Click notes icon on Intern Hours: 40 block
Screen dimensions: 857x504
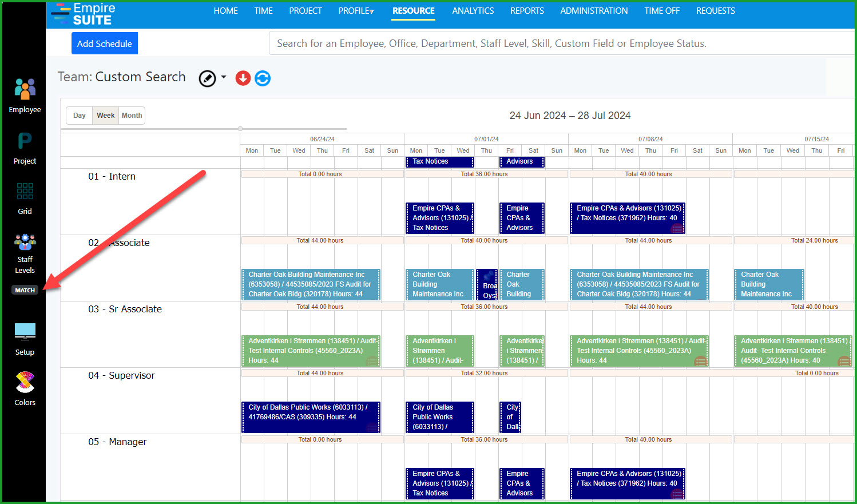(x=677, y=229)
